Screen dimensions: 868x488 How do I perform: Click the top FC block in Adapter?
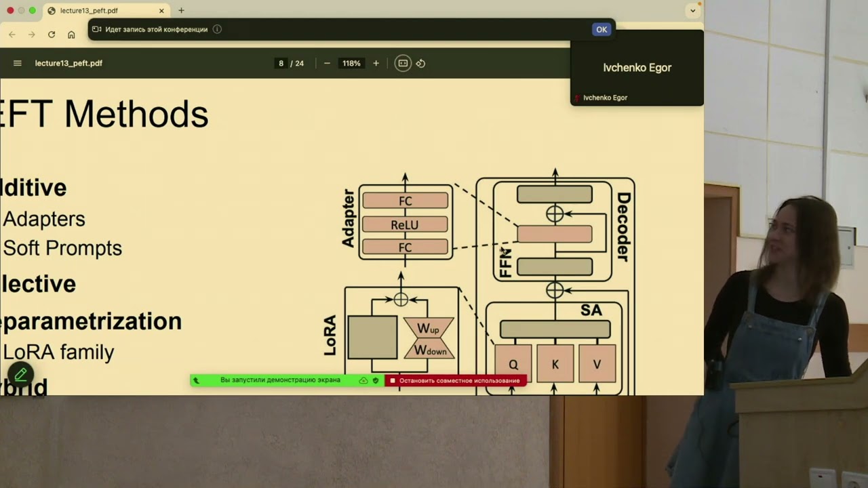(405, 201)
